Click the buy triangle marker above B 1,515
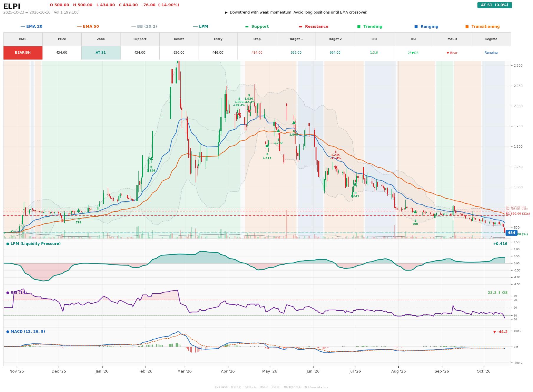The width and height of the screenshot is (533, 392). [267, 146]
